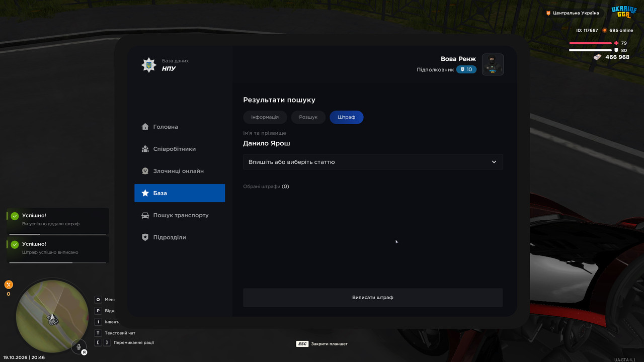Screen dimensions: 644x362
Task: Click the officer avatar of Вова Ренж
Action: 493,64
